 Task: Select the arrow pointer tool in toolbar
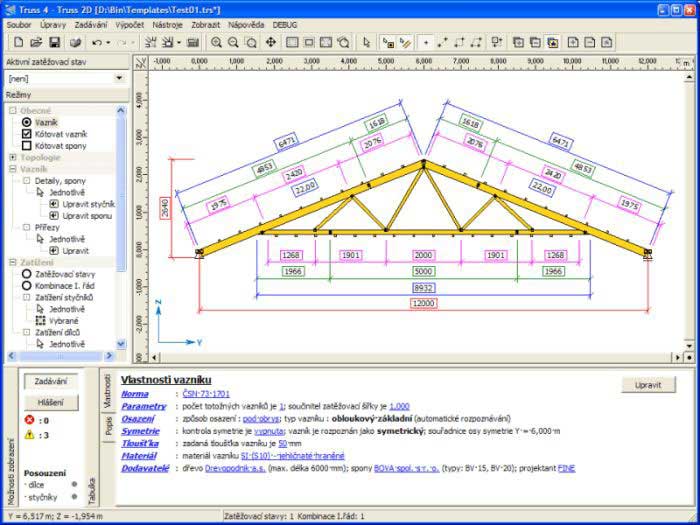tap(367, 42)
